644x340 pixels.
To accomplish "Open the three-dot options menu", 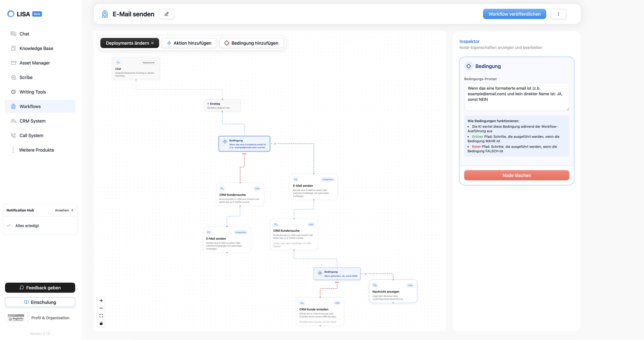I will pyautogui.click(x=558, y=14).
